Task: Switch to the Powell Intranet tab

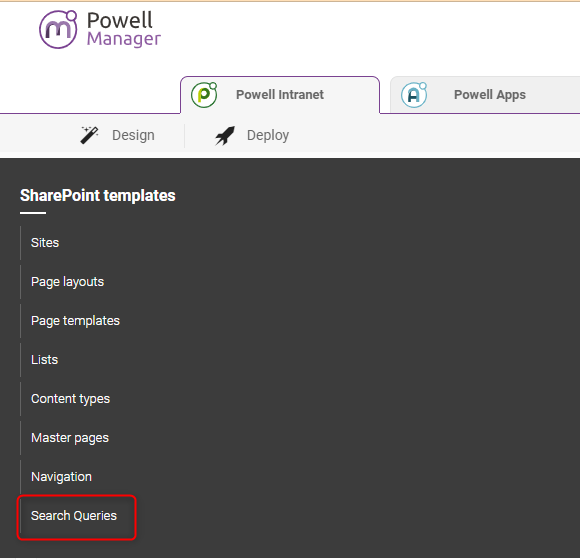Action: tap(280, 95)
